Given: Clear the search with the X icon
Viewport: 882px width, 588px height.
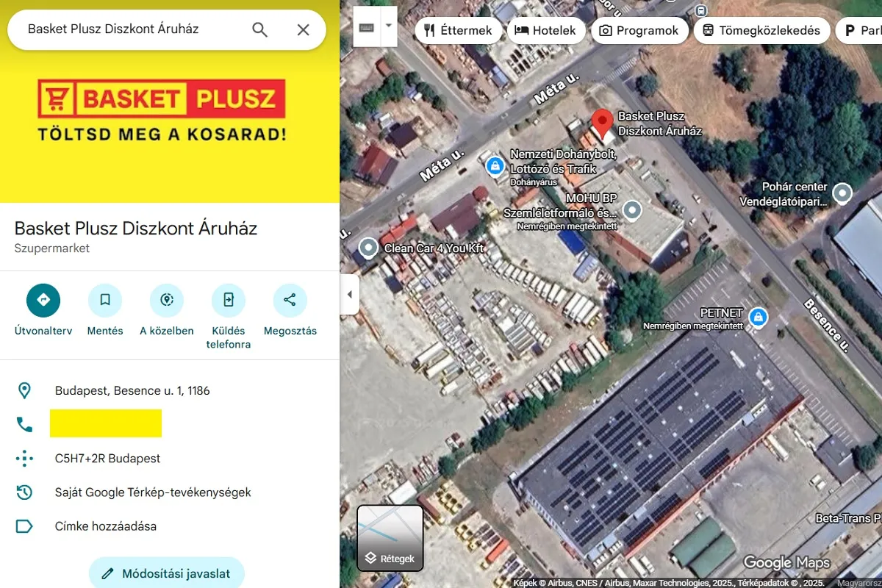Looking at the screenshot, I should click(x=303, y=29).
